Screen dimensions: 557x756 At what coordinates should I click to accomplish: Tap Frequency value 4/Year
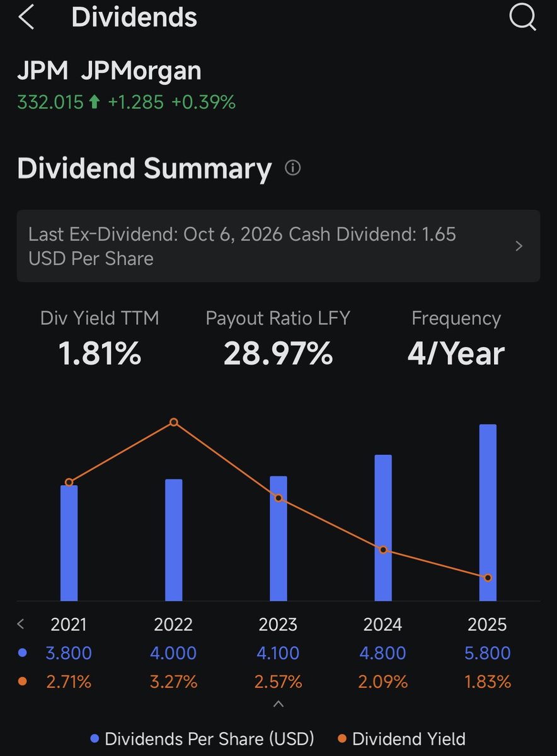pyautogui.click(x=456, y=353)
